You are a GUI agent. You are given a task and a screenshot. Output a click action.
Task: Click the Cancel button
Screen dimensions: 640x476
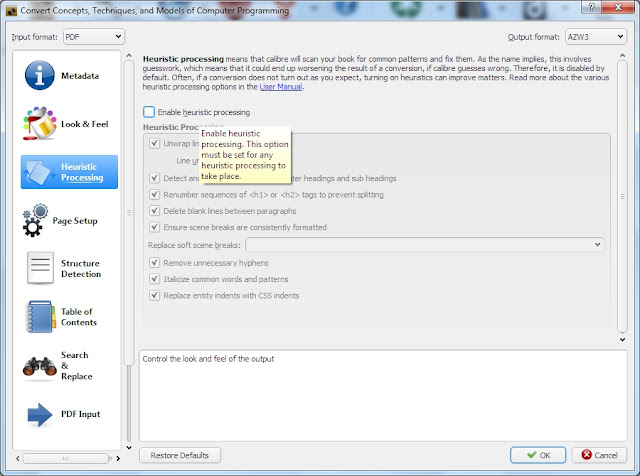[599, 455]
